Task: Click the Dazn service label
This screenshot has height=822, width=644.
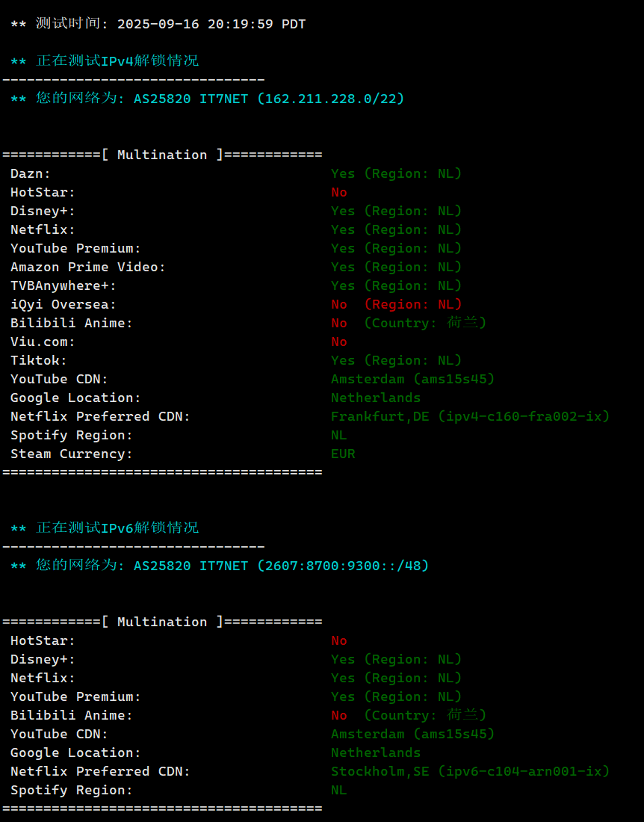Action: (31, 173)
